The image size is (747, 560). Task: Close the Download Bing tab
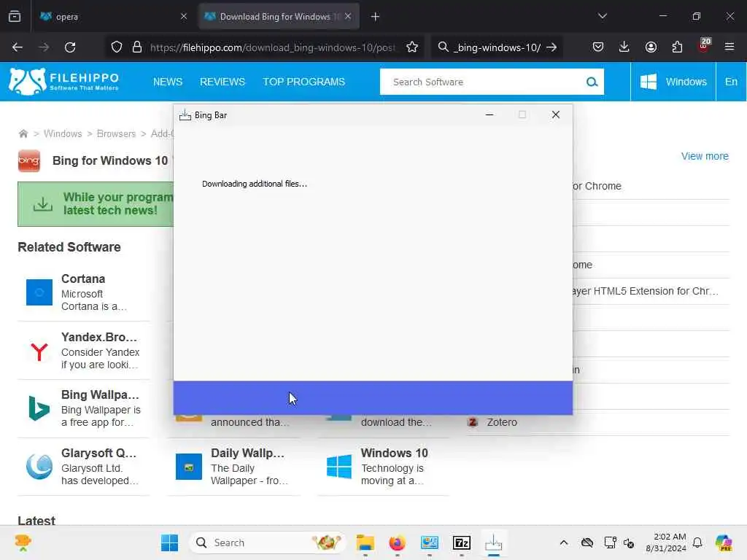[x=348, y=16]
